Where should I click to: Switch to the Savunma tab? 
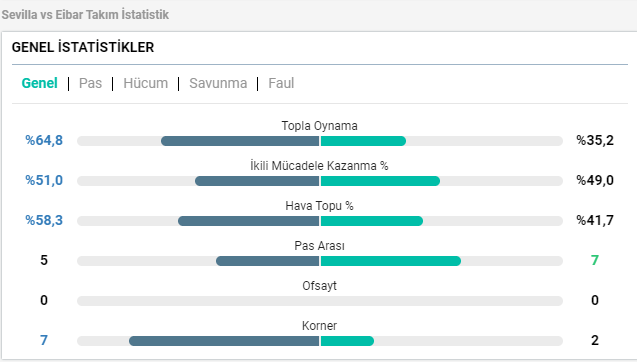(218, 83)
